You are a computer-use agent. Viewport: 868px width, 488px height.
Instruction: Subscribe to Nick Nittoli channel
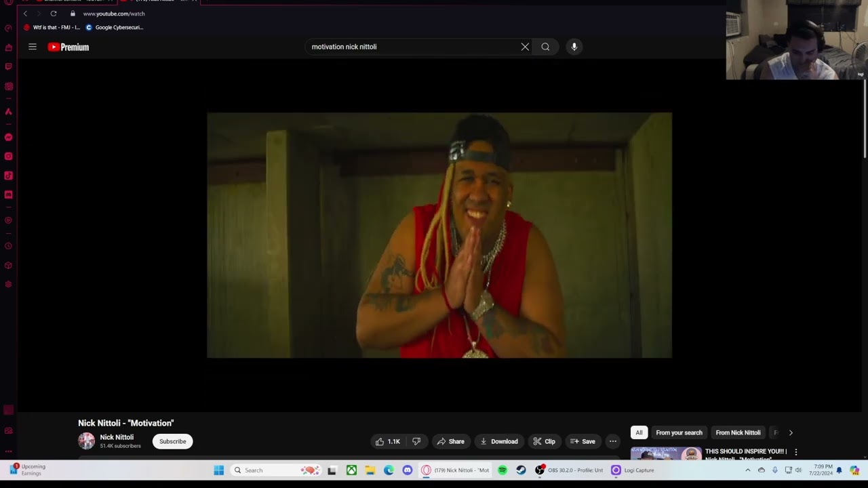[x=172, y=441]
